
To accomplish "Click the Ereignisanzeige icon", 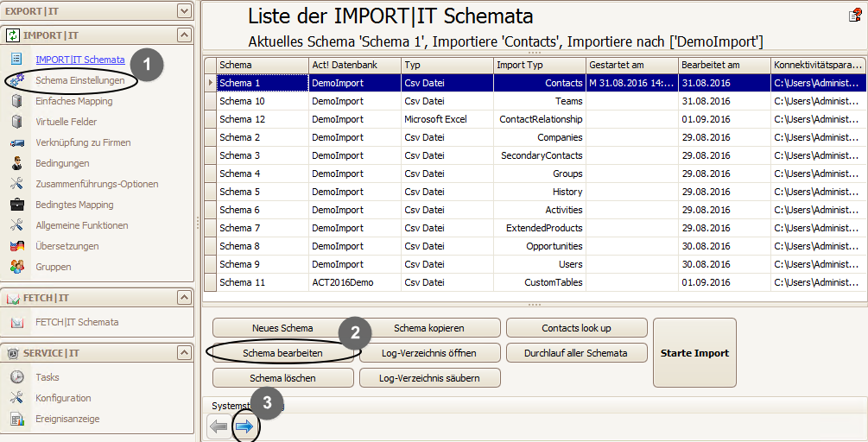I will [17, 419].
